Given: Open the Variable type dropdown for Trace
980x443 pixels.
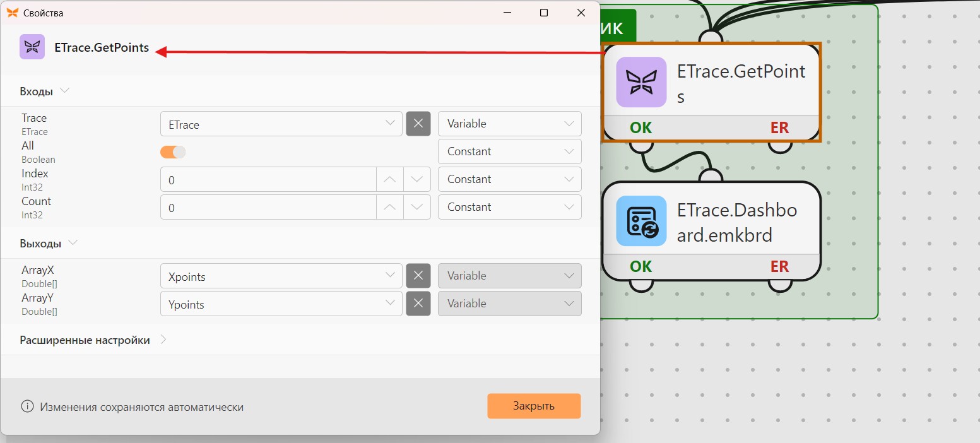Looking at the screenshot, I should click(x=510, y=124).
